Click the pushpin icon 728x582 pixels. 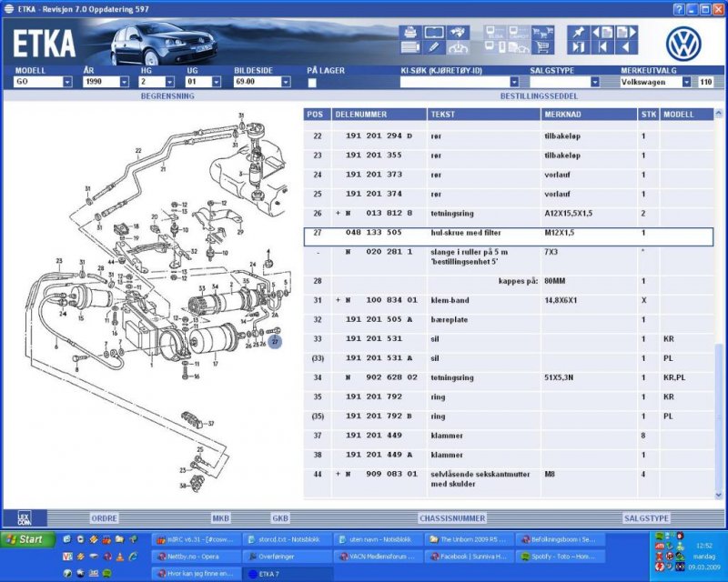point(578,32)
